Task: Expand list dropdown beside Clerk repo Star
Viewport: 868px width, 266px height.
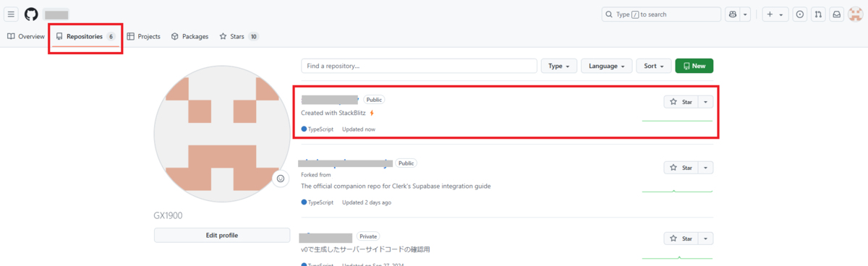Action: pos(706,168)
